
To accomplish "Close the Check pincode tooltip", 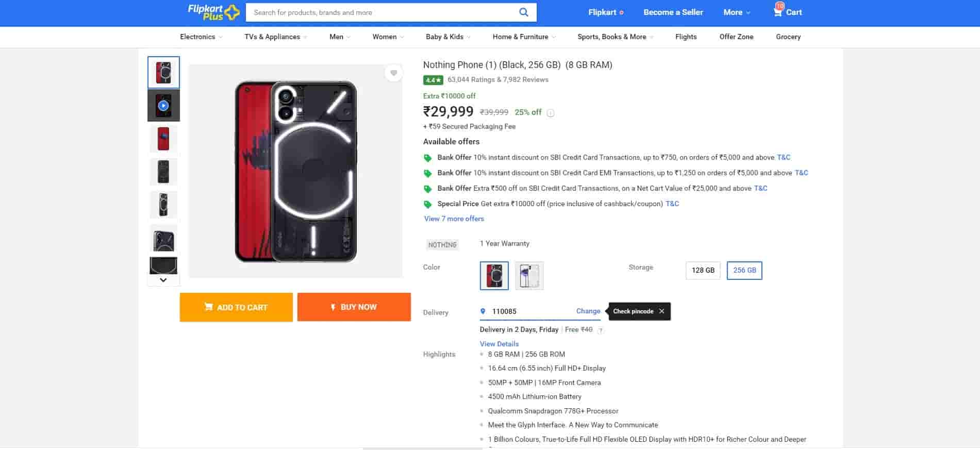I will pos(661,311).
